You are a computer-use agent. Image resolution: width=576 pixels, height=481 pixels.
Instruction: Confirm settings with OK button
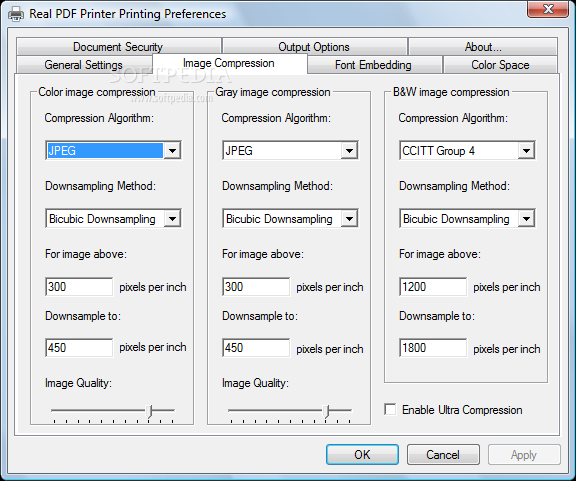[x=362, y=455]
